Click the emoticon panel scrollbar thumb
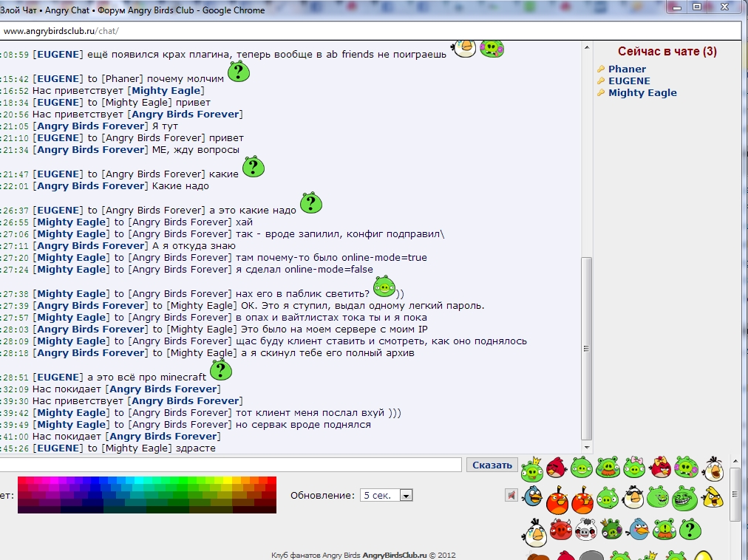Viewport: 748px width, 560px height. coord(735,496)
